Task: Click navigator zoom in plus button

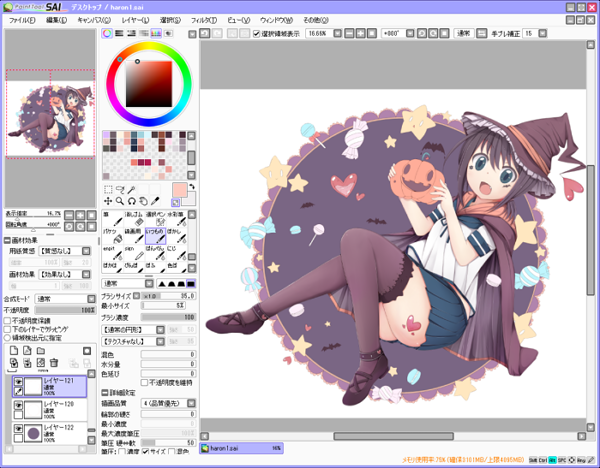Action: pyautogui.click(x=80, y=215)
